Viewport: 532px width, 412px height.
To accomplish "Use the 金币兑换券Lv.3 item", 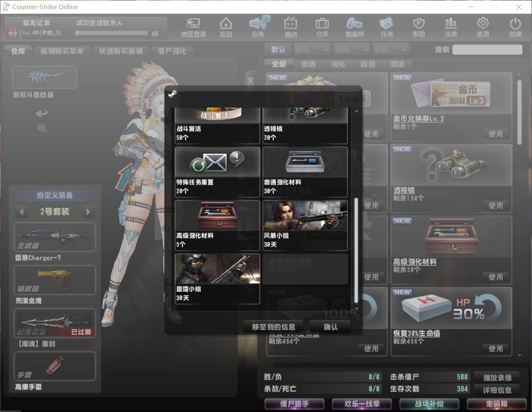I will (x=496, y=134).
